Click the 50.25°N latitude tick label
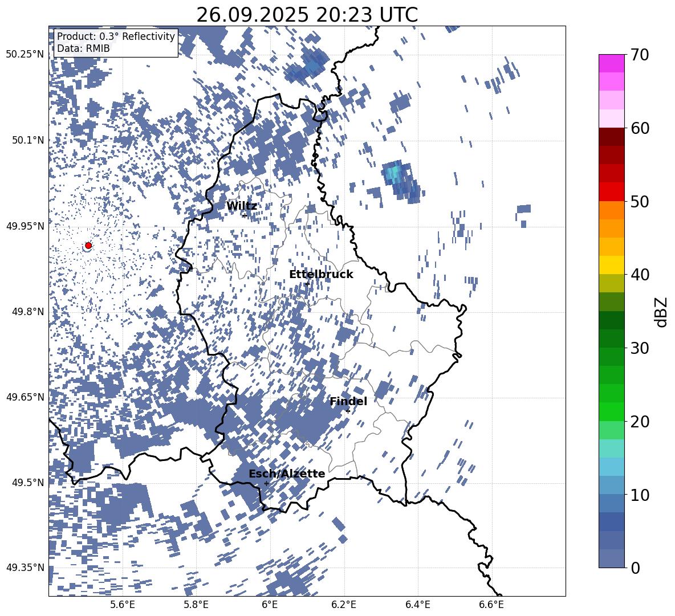675x616 pixels. click(x=25, y=55)
